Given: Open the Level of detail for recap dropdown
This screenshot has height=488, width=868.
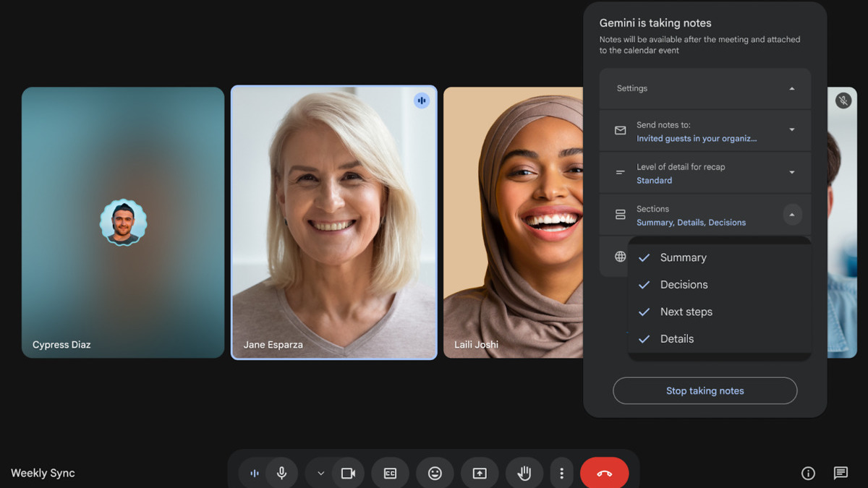Looking at the screenshot, I should pyautogui.click(x=792, y=172).
